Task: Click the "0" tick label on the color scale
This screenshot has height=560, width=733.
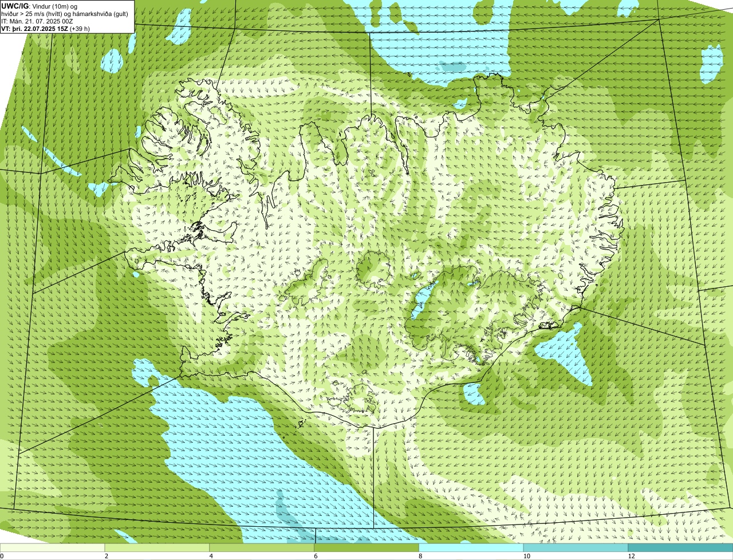Action: click(2, 556)
